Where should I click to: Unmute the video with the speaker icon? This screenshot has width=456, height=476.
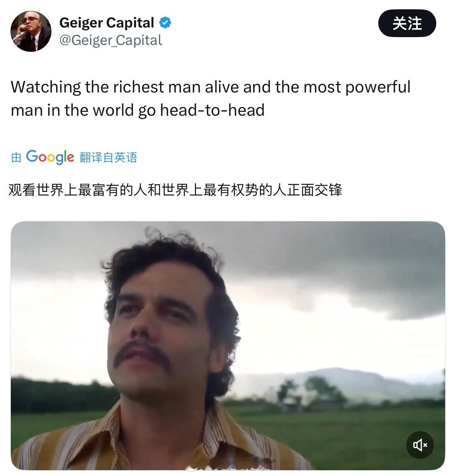[x=420, y=445]
